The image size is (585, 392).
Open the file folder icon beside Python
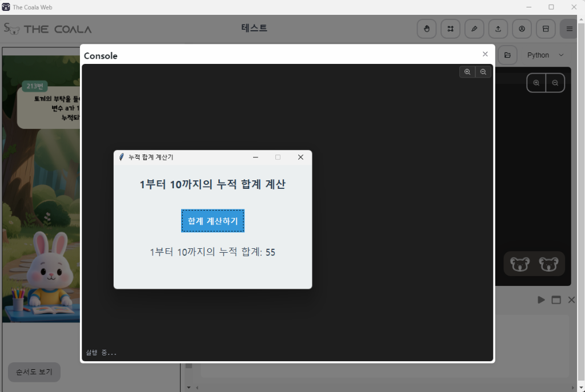pos(508,55)
